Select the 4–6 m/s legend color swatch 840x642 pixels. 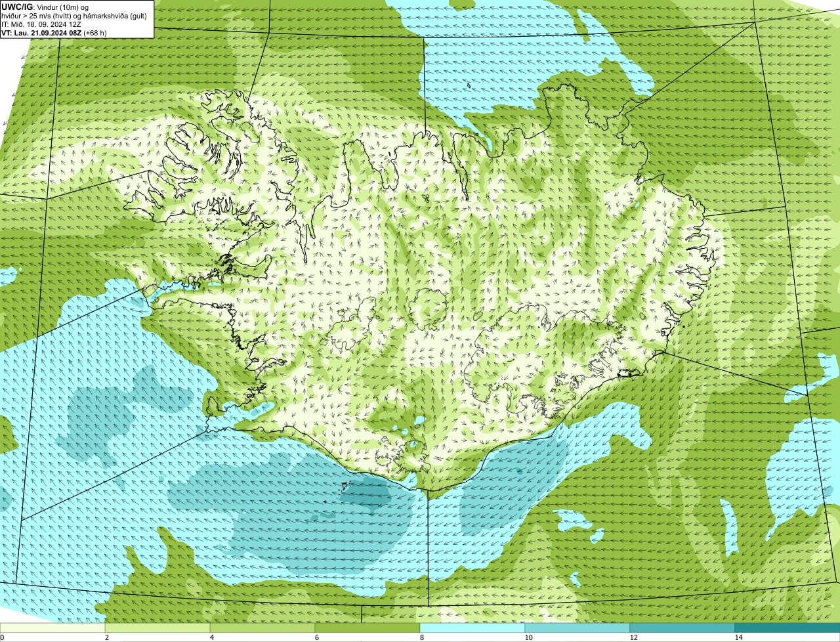point(262,628)
